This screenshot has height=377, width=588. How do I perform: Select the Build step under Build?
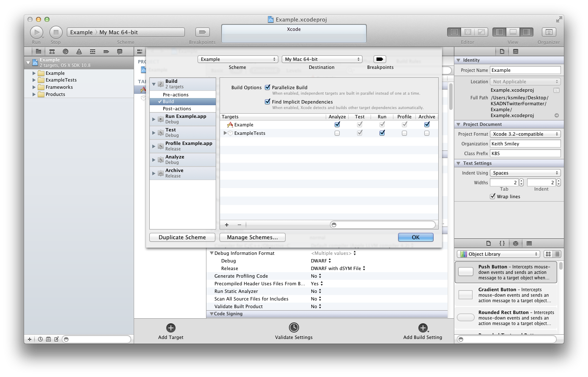[183, 101]
